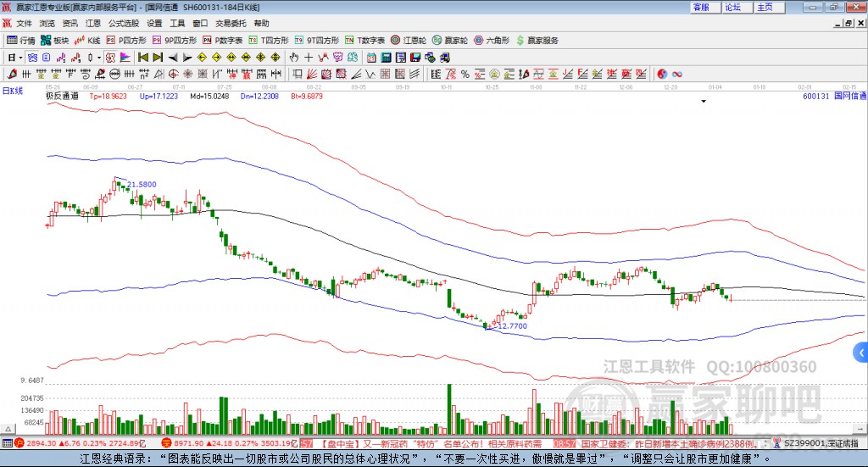Open the calculator icon
This screenshot has height=467, width=868.
tap(386, 58)
